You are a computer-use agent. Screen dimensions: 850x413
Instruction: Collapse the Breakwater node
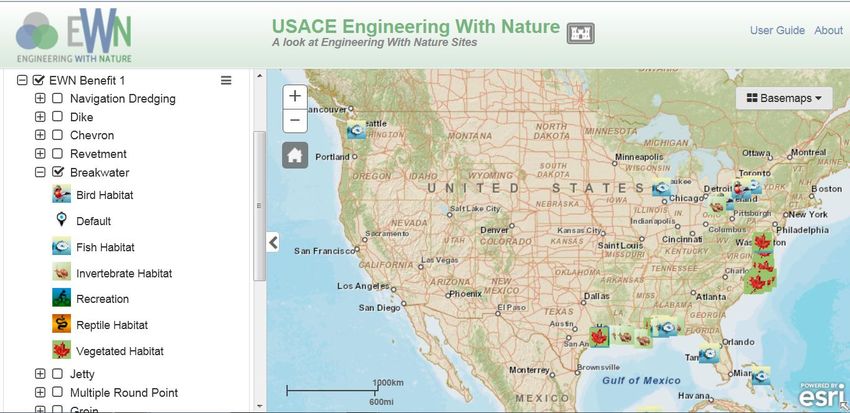(x=40, y=172)
